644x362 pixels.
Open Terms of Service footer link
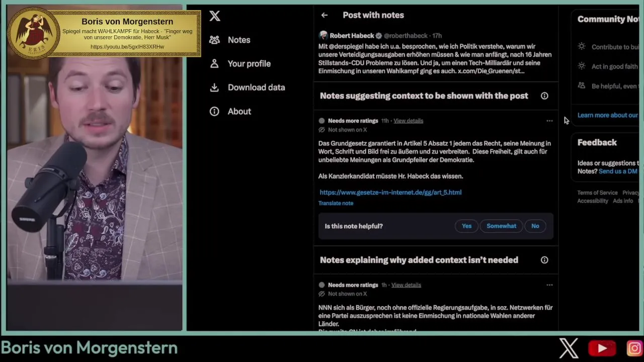click(x=597, y=193)
